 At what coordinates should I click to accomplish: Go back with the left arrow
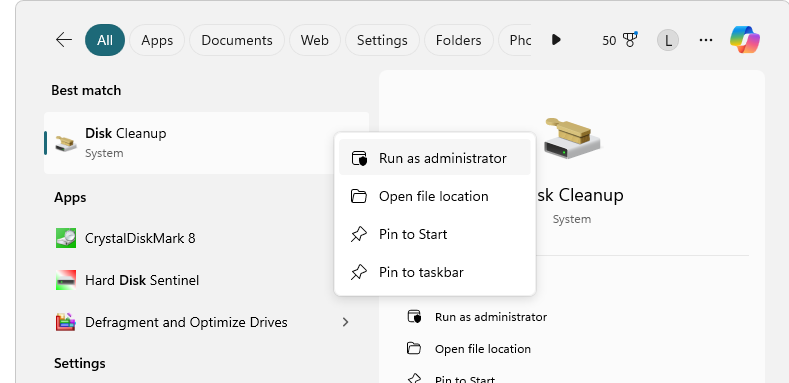point(64,40)
